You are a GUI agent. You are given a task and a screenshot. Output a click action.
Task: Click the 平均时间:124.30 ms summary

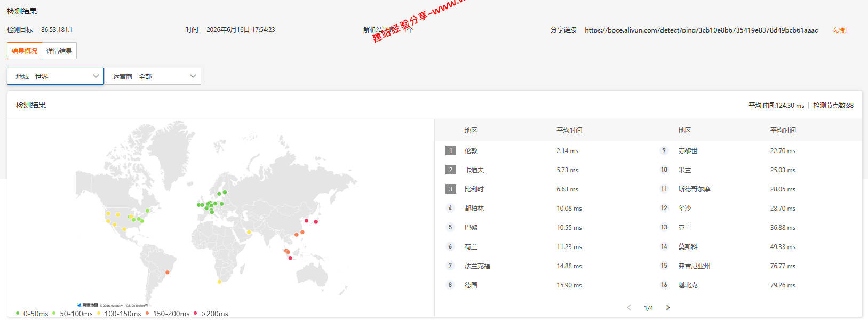click(x=776, y=106)
